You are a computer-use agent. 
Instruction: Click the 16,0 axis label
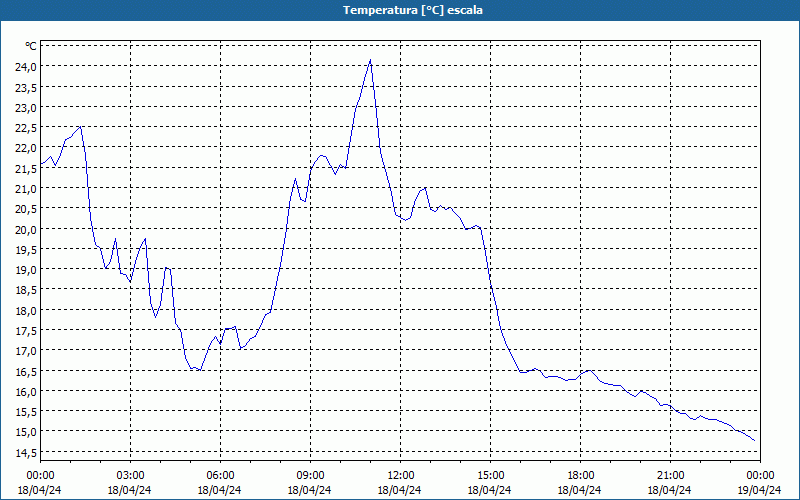tap(27, 391)
